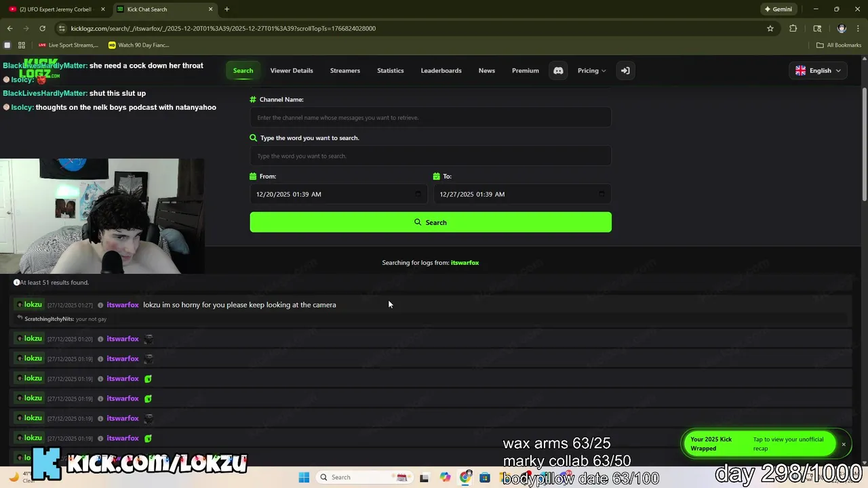Viewport: 868px width, 488px height.
Task: Open Chrome from taskbar
Action: pos(465,477)
